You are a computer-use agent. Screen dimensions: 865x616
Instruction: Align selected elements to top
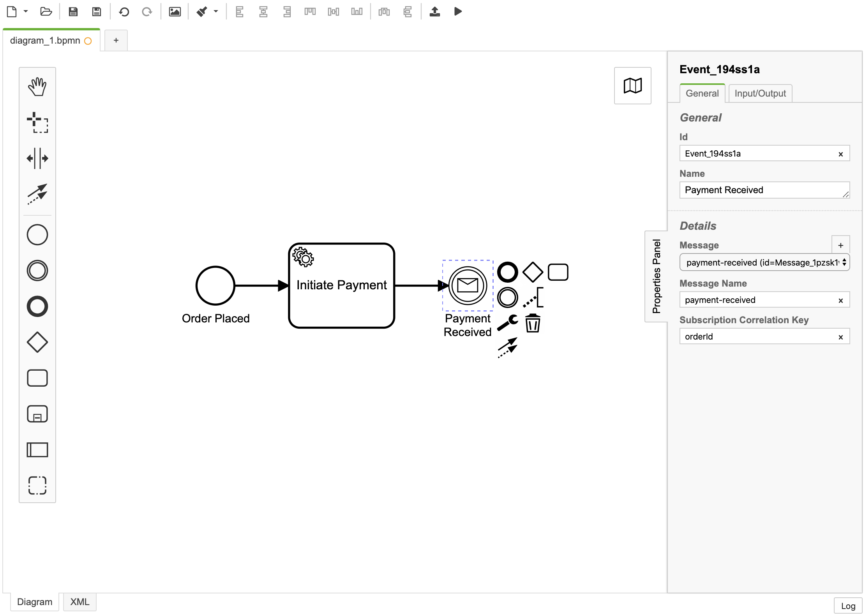point(310,12)
